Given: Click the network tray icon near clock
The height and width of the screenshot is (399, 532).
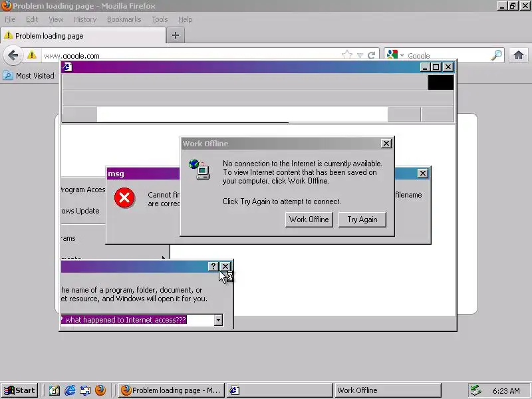Looking at the screenshot, I should (x=475, y=390).
